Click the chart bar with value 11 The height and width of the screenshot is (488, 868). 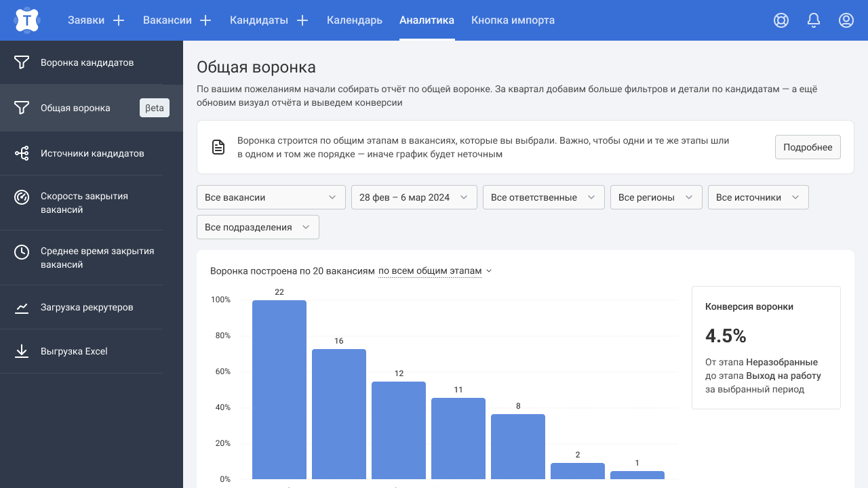point(458,439)
